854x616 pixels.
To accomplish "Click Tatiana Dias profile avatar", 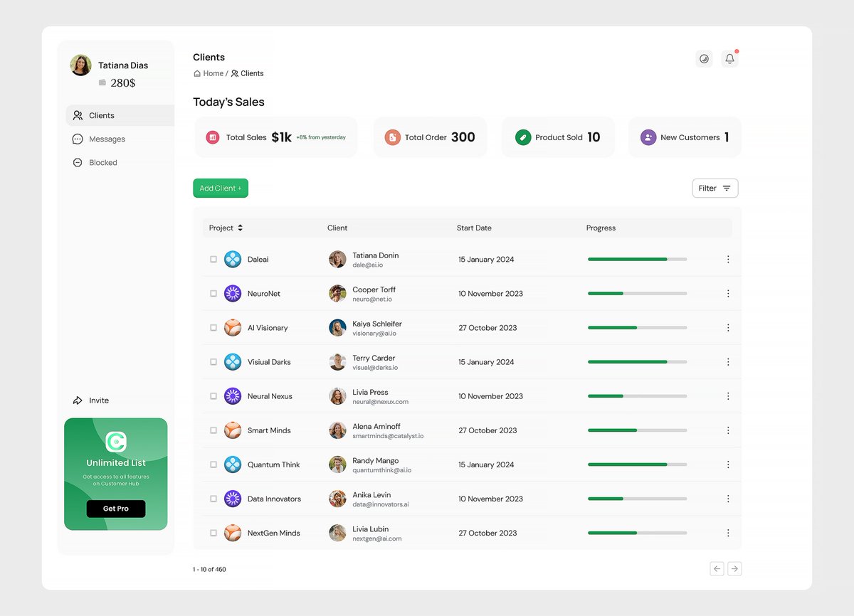I will click(80, 65).
